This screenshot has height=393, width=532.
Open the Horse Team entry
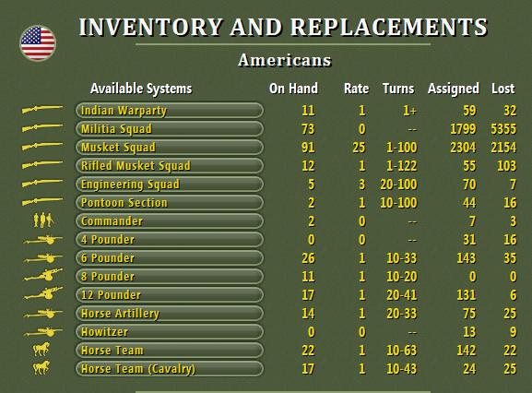[x=170, y=351]
